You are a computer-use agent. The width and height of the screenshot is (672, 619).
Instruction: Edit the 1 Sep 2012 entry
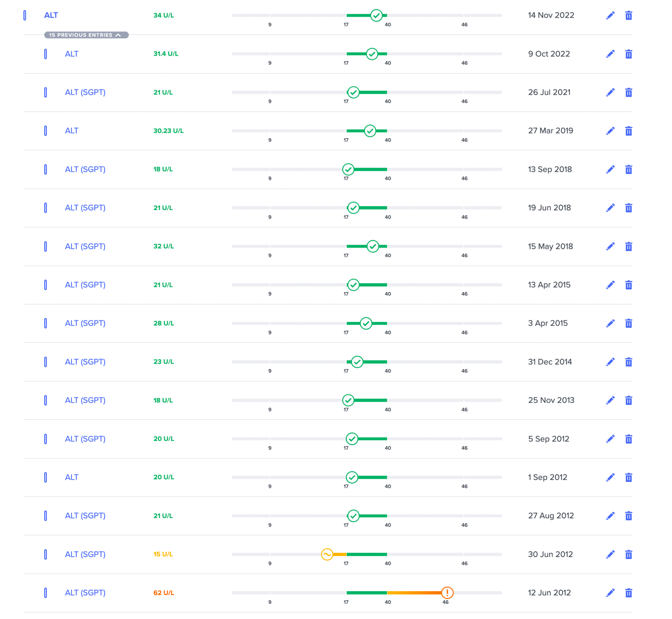click(x=610, y=478)
